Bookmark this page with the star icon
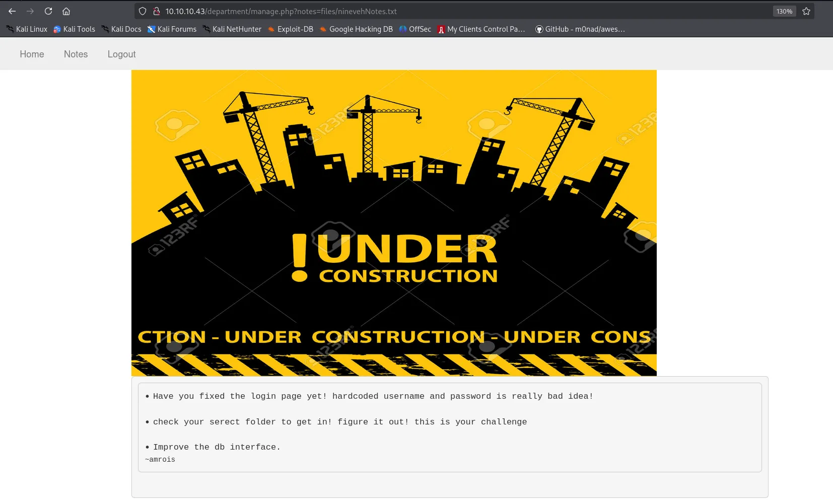The image size is (833, 504). point(806,11)
